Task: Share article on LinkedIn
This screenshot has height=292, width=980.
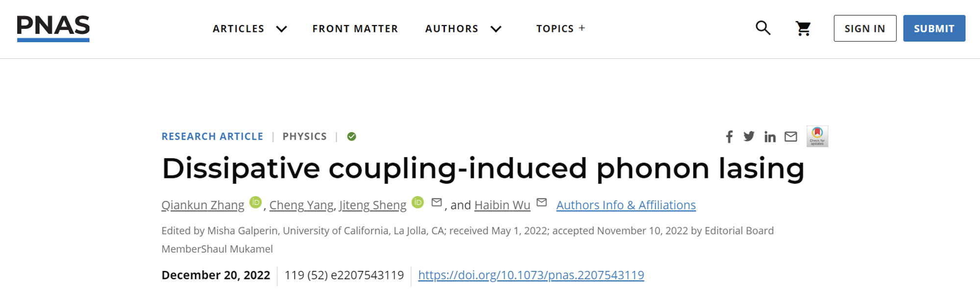Action: 770,137
